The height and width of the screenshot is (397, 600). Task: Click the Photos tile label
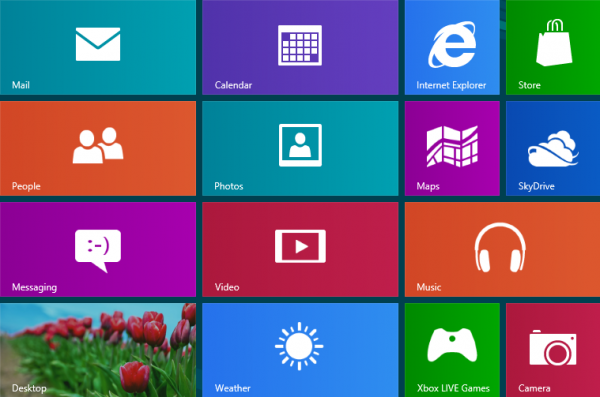[229, 186]
